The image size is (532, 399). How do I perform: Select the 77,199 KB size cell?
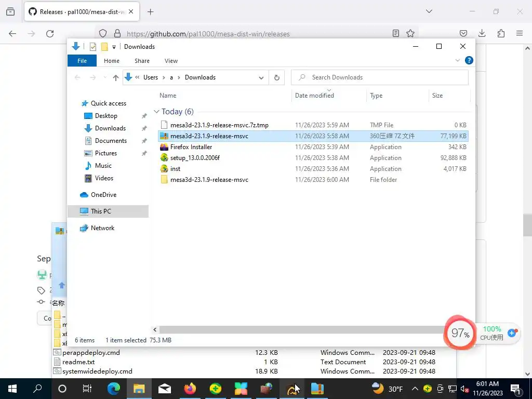(x=453, y=136)
